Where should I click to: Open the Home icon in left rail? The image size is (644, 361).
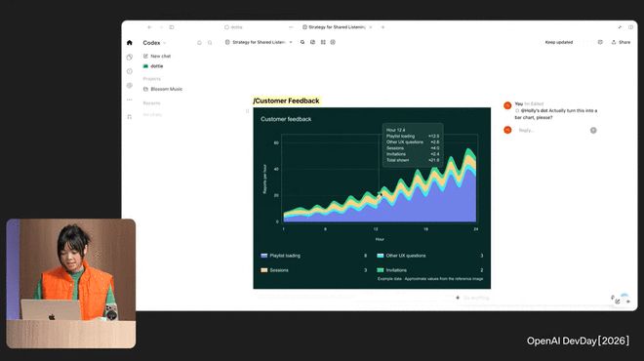click(x=130, y=43)
